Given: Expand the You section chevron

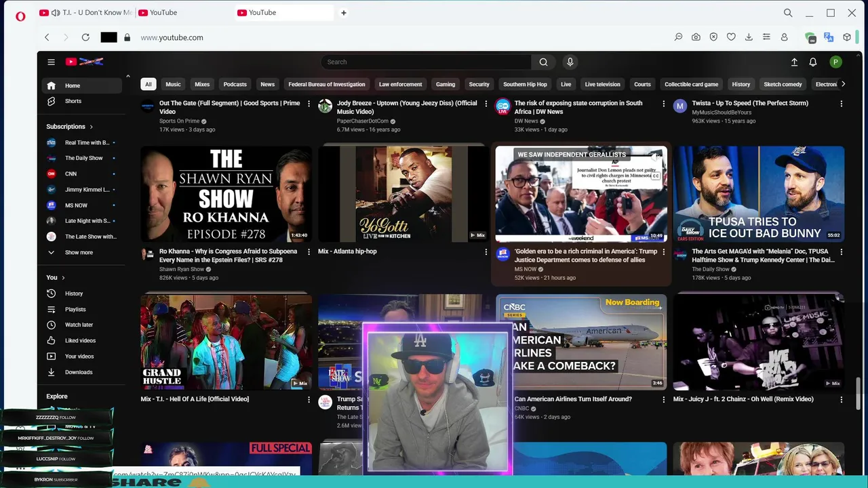Looking at the screenshot, I should point(63,278).
